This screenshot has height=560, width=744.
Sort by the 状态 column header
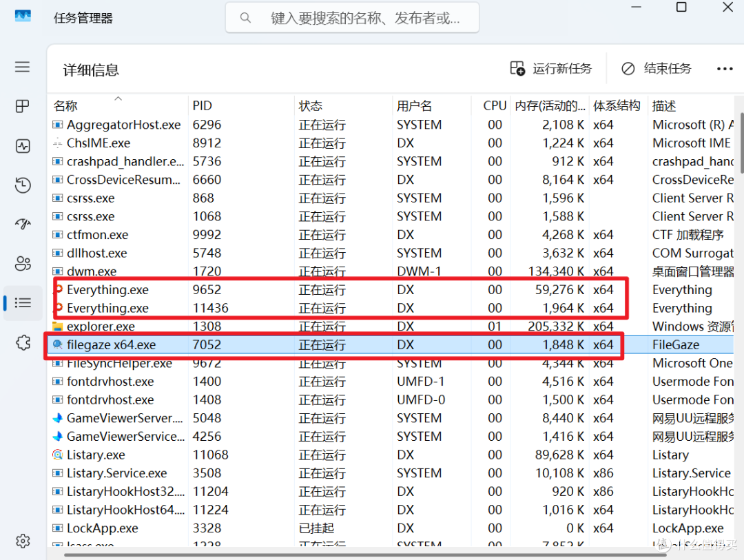[x=343, y=105]
